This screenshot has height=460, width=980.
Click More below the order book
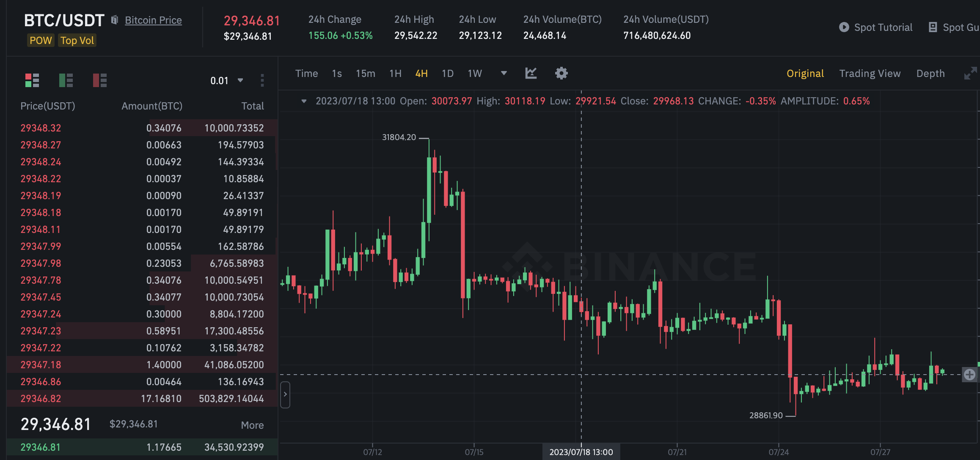point(252,425)
